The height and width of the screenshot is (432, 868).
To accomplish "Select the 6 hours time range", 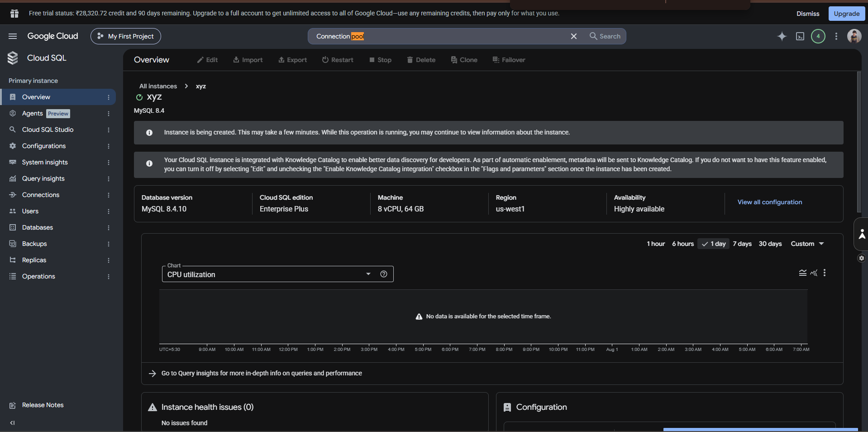I will pyautogui.click(x=683, y=244).
